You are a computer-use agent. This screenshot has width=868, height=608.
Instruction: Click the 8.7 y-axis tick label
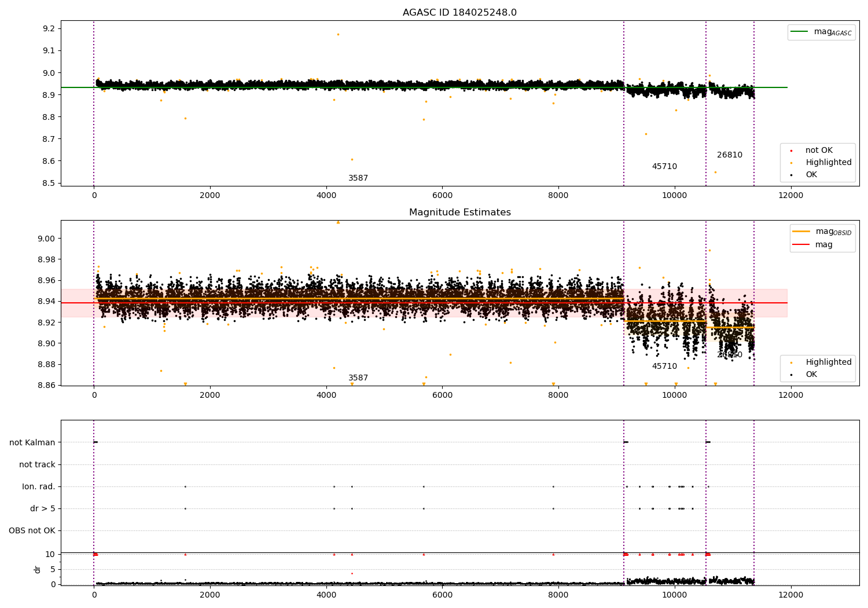[x=49, y=139]
